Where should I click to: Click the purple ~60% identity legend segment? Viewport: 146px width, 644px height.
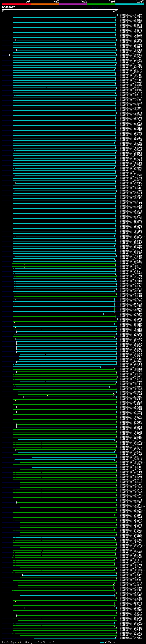pyautogui.click(x=73, y=4)
